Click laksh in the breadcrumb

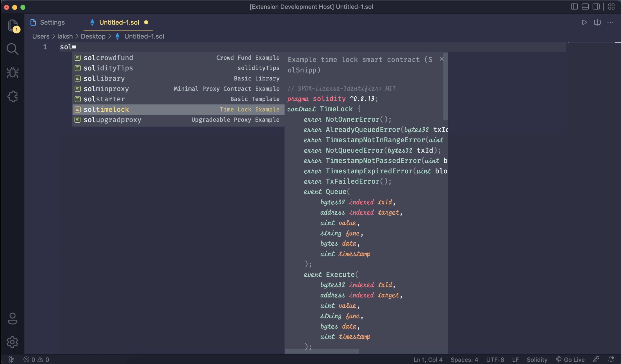[65, 36]
